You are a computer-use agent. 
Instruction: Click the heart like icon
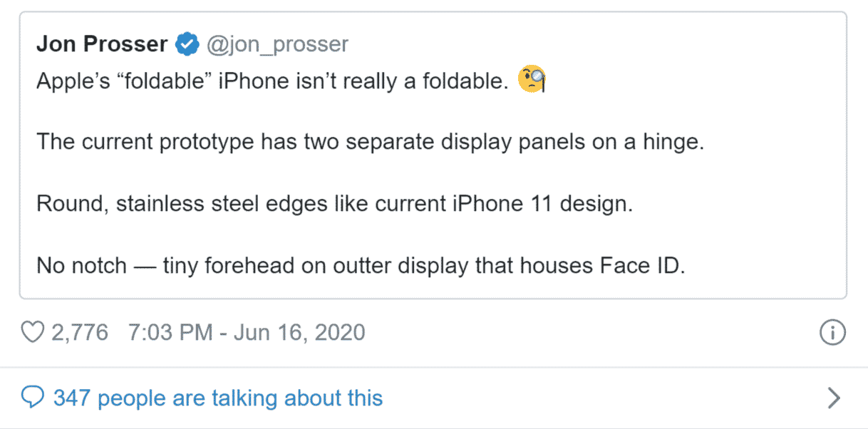pyautogui.click(x=33, y=332)
